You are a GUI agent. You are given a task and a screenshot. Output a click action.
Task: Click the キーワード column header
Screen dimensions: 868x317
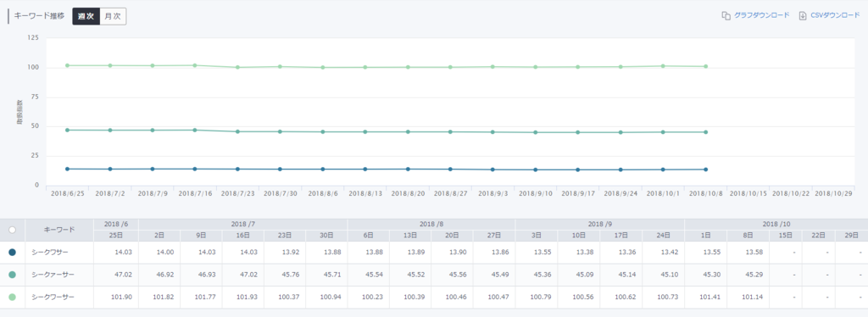pyautogui.click(x=59, y=230)
